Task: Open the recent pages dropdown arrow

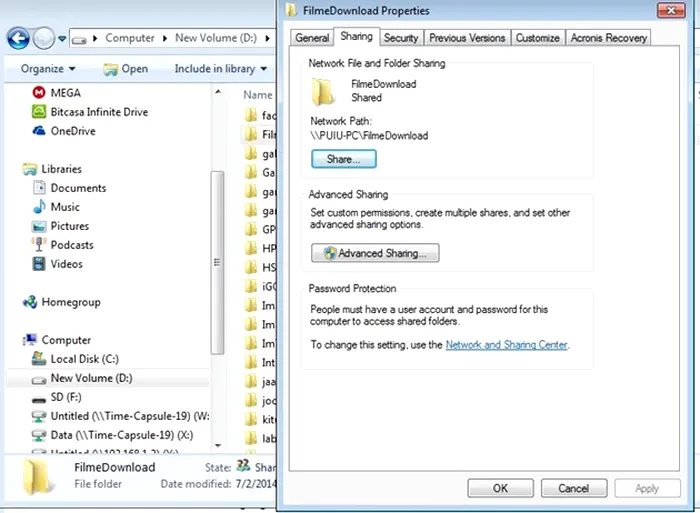Action: coord(62,39)
